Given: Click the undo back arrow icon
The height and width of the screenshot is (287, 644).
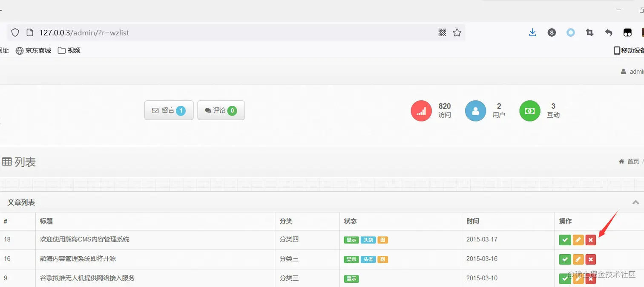Looking at the screenshot, I should coord(609,32).
